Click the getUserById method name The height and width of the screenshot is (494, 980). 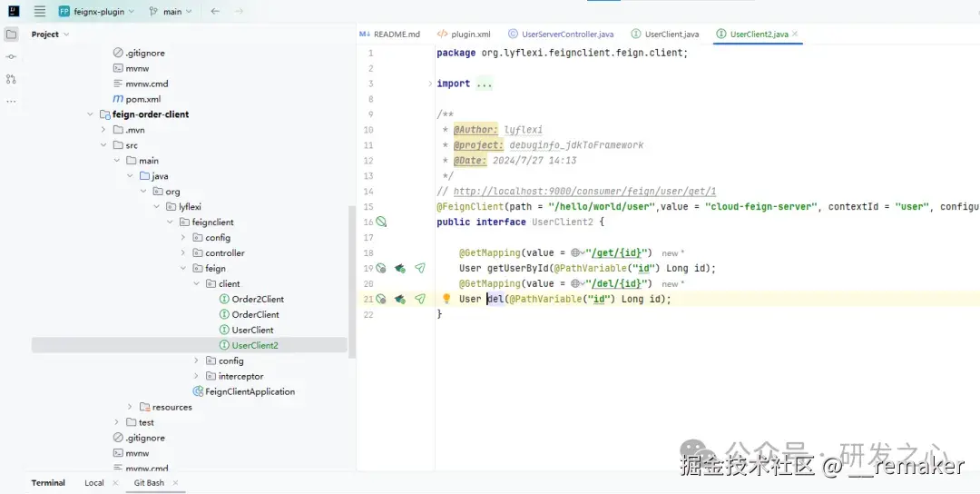[517, 268]
